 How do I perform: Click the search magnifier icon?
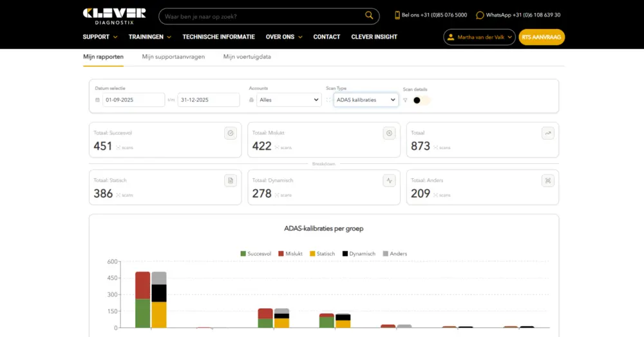click(x=369, y=15)
